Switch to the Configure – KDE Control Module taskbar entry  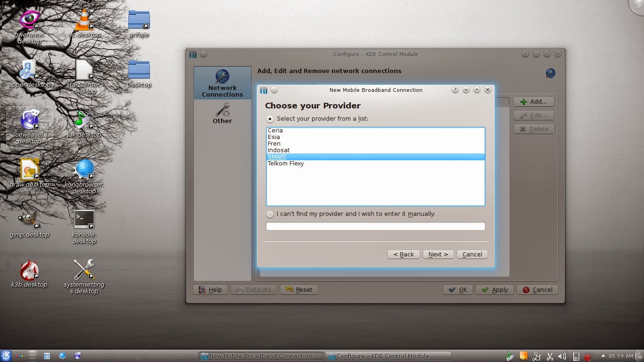388,356
